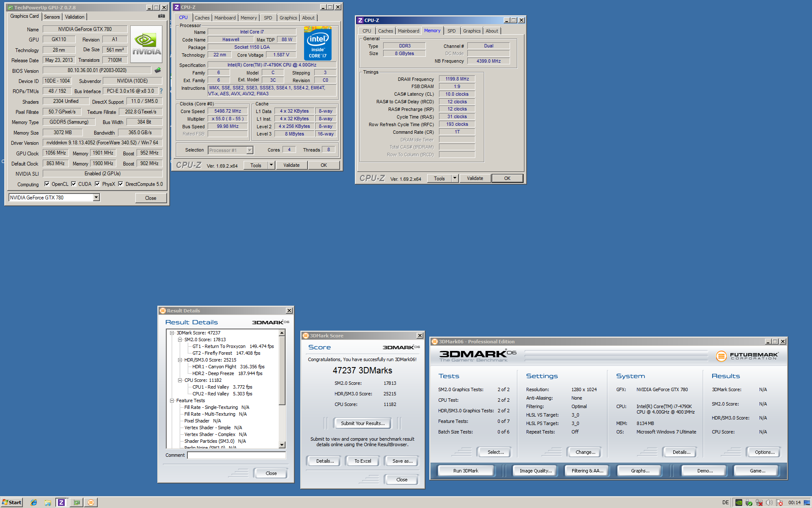This screenshot has height=508, width=812.
Task: Click the Result Details window title icon
Action: tap(162, 311)
